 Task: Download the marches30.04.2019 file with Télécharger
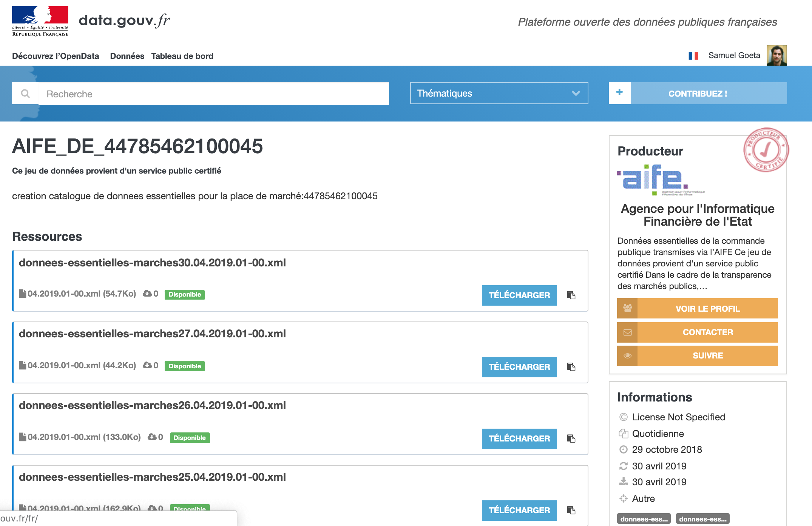[519, 295]
